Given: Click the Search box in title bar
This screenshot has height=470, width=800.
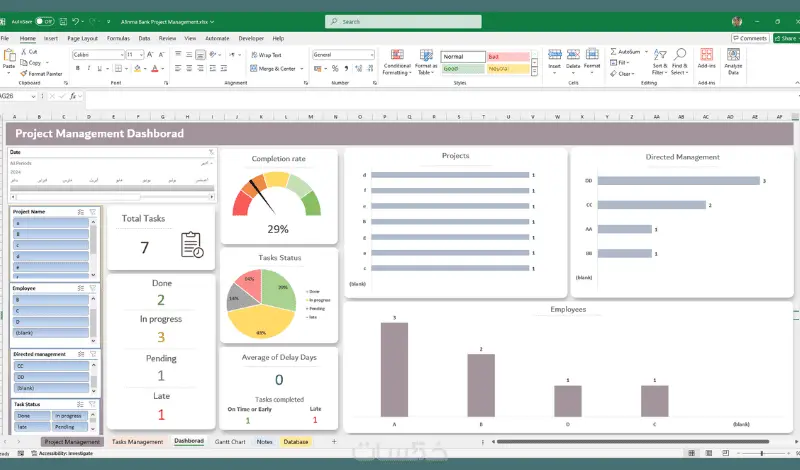Looking at the screenshot, I should pos(403,21).
